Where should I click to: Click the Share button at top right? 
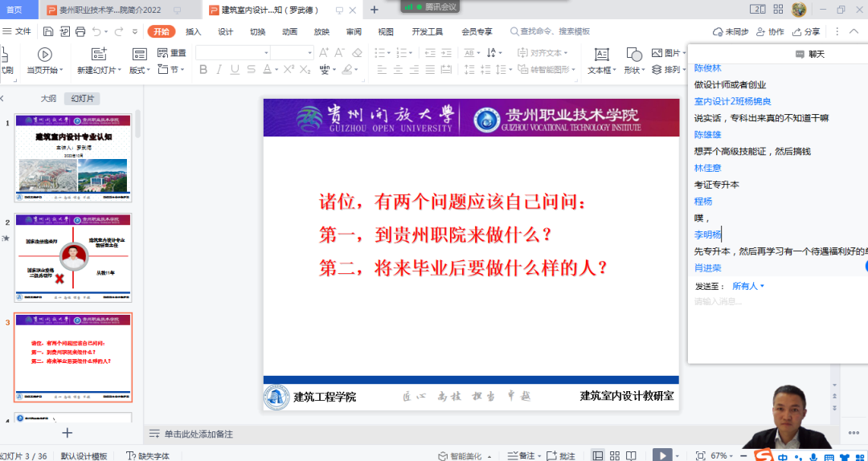(x=806, y=32)
